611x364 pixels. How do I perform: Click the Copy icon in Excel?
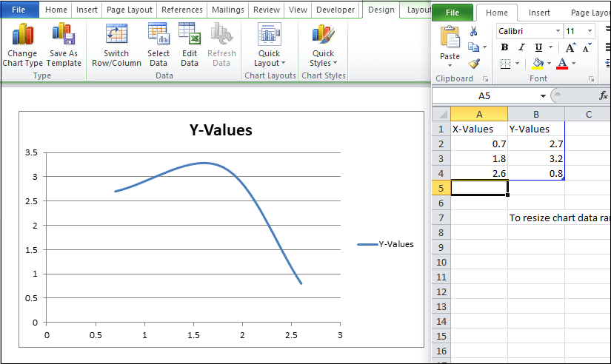click(x=473, y=47)
